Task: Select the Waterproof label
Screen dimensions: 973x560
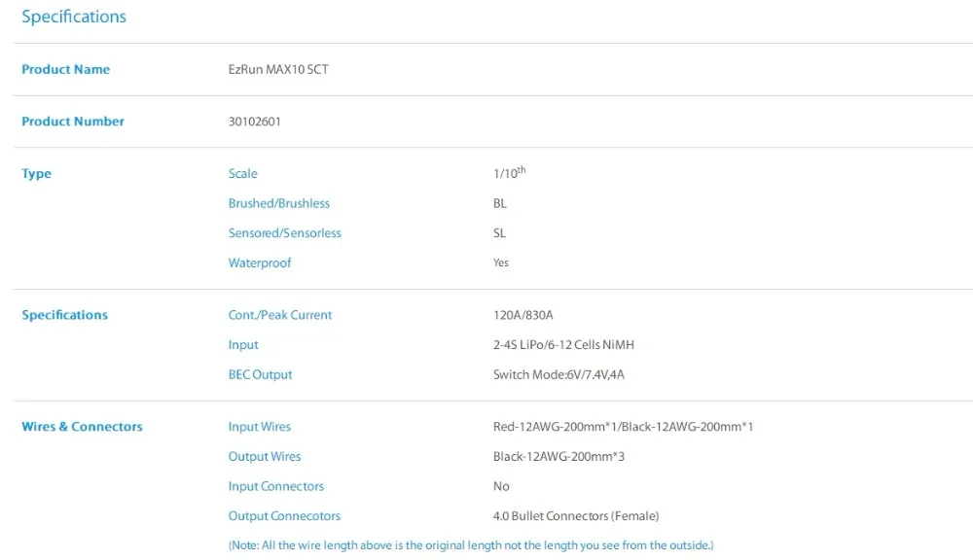Action: [260, 262]
